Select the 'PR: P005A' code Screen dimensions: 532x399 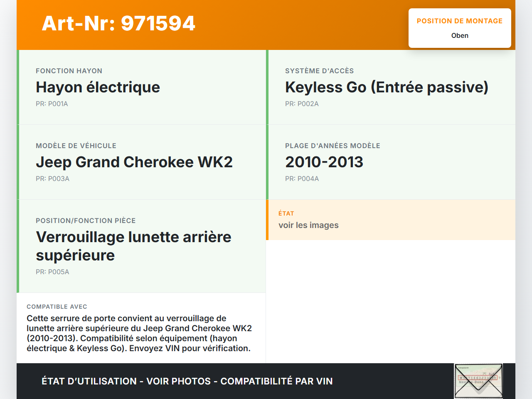(52, 272)
